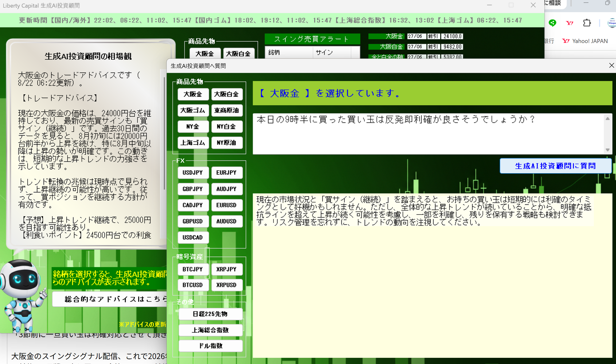Click the red Y! toolbar icon
Screen dimensions: 616x364
(x=570, y=23)
